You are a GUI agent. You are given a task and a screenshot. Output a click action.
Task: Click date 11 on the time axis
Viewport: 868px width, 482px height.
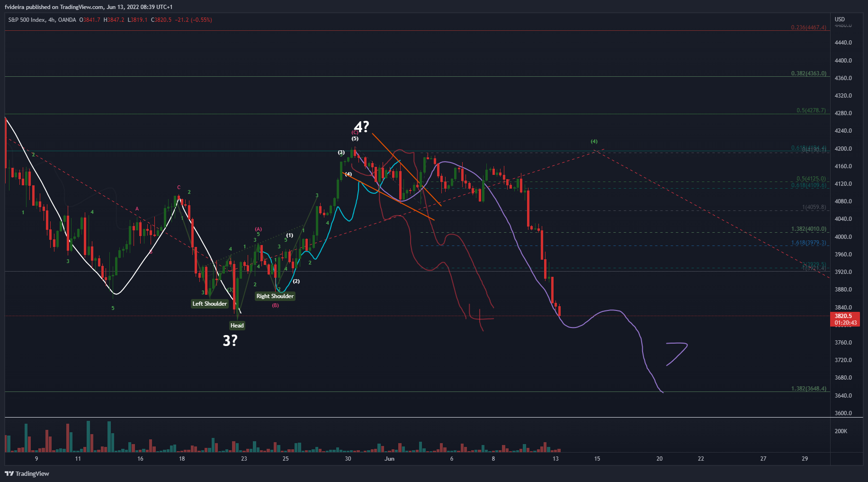[78, 459]
